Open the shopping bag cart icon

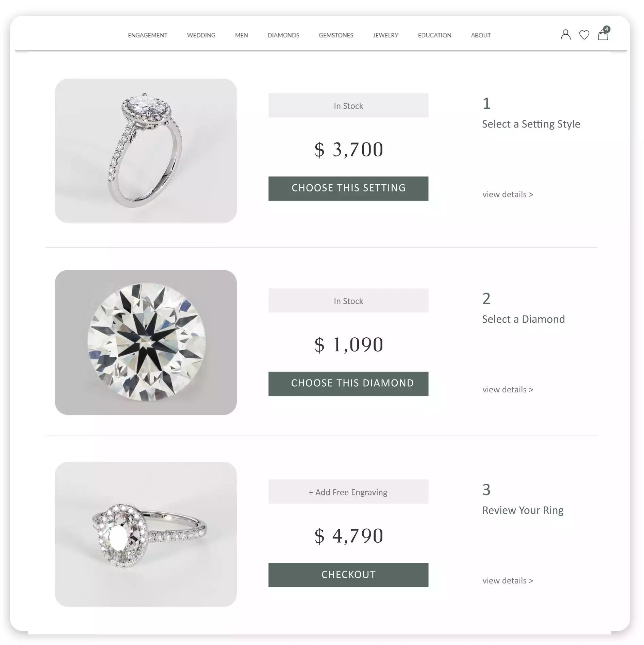(x=603, y=34)
